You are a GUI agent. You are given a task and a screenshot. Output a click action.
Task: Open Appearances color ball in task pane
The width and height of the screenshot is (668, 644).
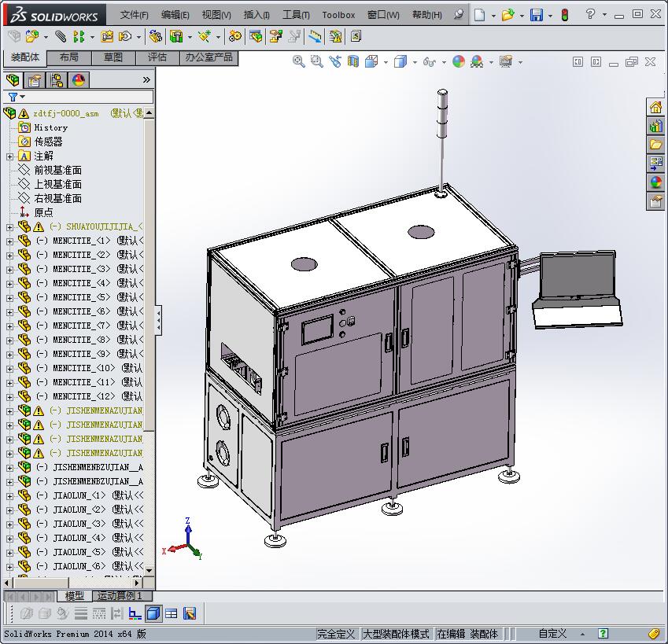point(655,182)
